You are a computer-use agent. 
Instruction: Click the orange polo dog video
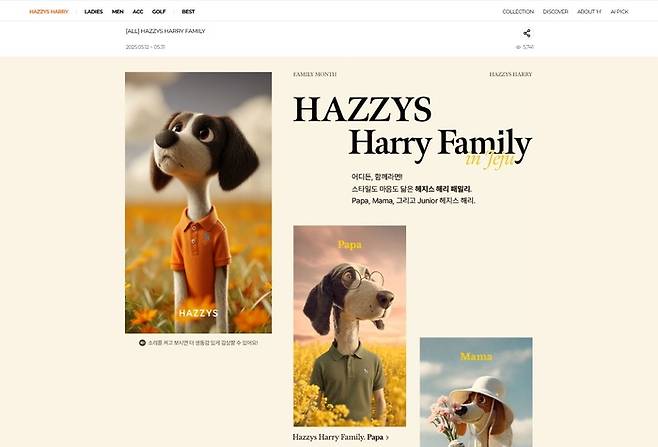(x=198, y=203)
